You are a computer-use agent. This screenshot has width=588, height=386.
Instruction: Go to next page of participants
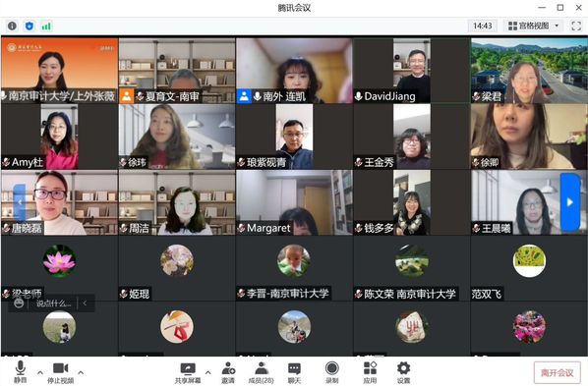(570, 202)
